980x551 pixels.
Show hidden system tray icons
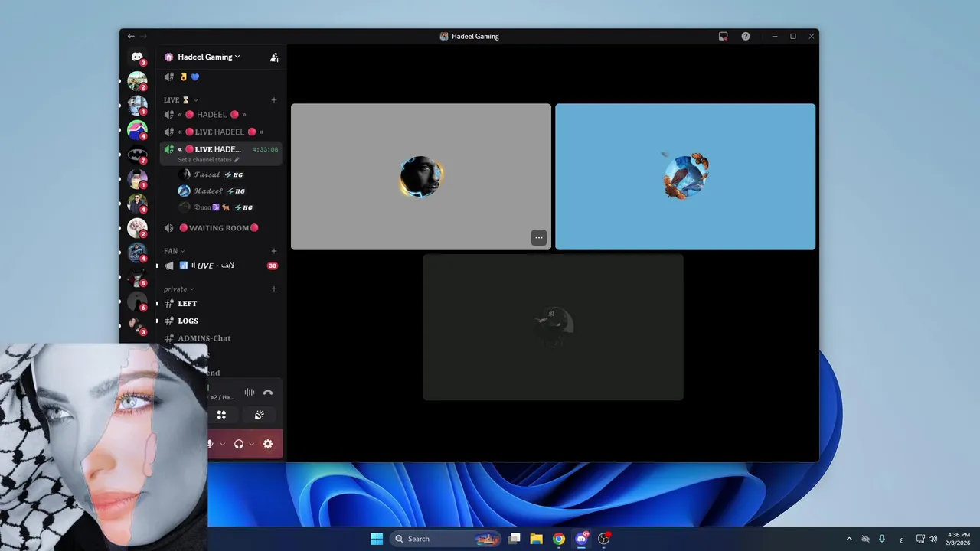pyautogui.click(x=849, y=539)
